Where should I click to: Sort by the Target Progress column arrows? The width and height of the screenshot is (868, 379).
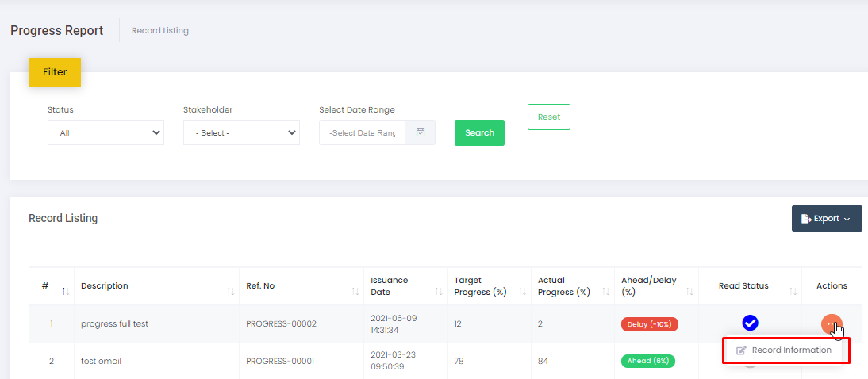tap(522, 292)
